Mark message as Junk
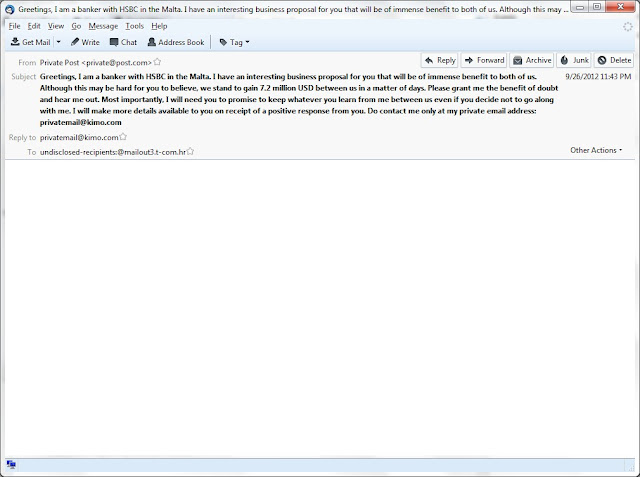The height and width of the screenshot is (477, 640). 574,60
